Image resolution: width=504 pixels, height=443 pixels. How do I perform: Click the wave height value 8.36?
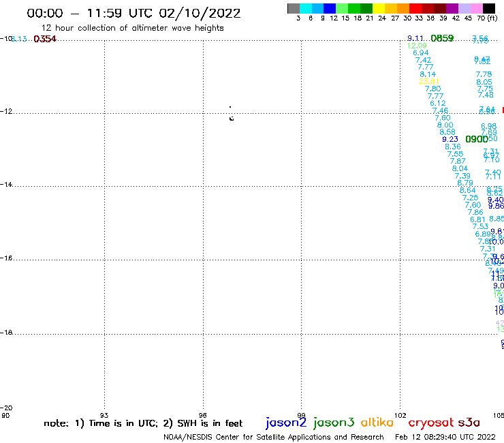click(x=453, y=147)
